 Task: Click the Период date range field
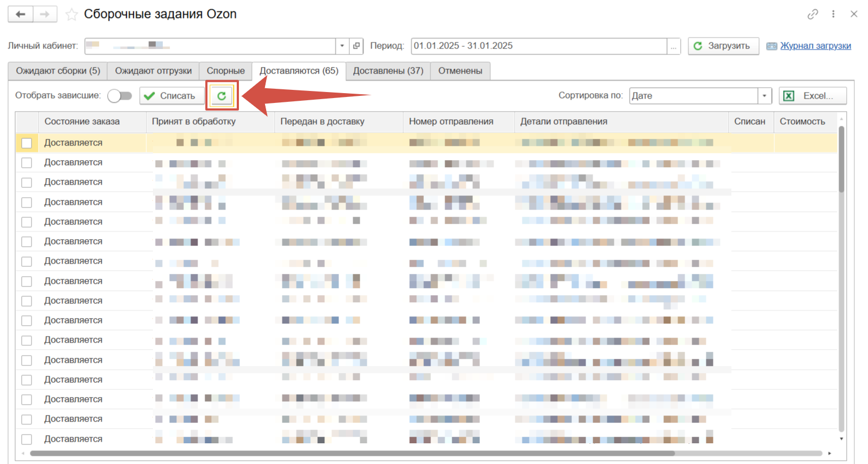click(539, 46)
